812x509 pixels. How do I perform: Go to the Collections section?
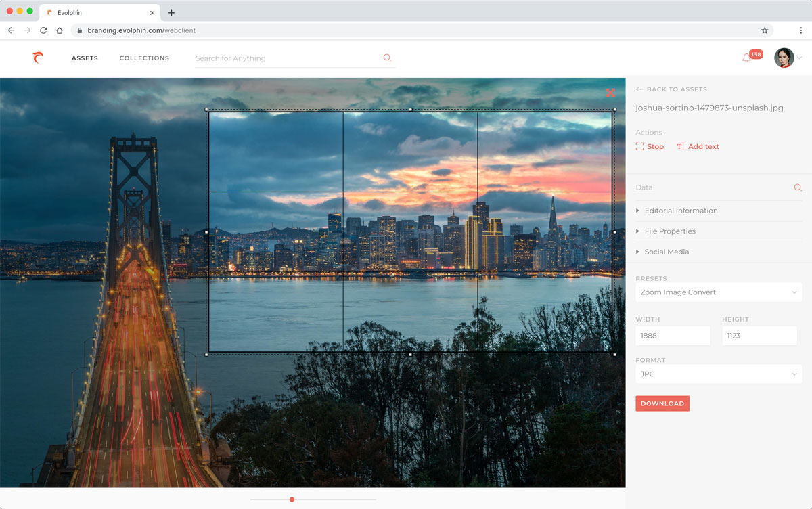(144, 58)
